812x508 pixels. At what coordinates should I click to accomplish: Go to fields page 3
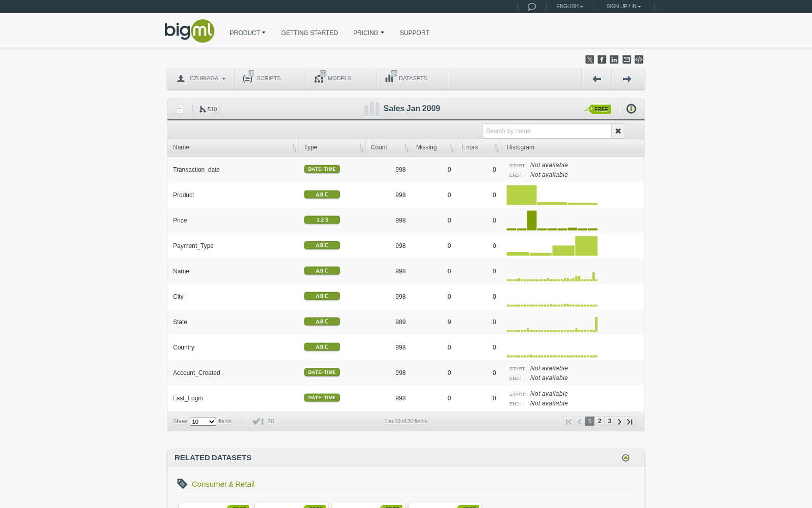(610, 421)
